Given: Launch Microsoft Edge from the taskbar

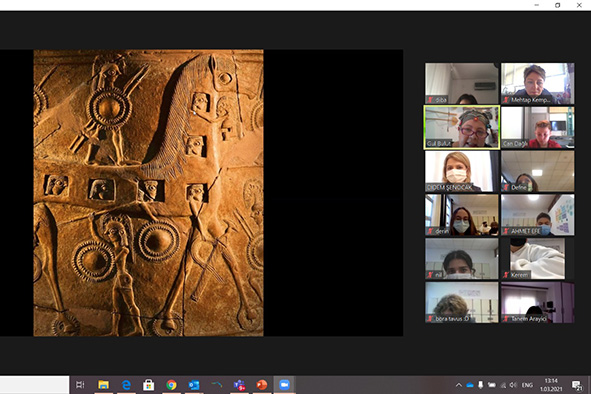Looking at the screenshot, I should (126, 385).
